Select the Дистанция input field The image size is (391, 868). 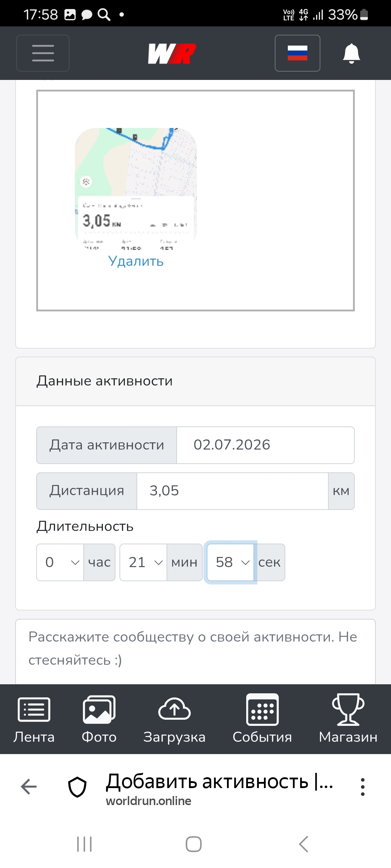232,491
